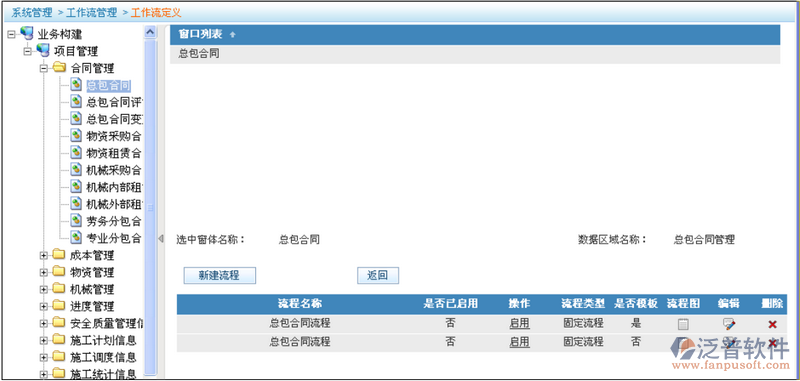This screenshot has width=800, height=381.
Task: Select the 物资采购合 document icon in tree
Action: pos(76,135)
